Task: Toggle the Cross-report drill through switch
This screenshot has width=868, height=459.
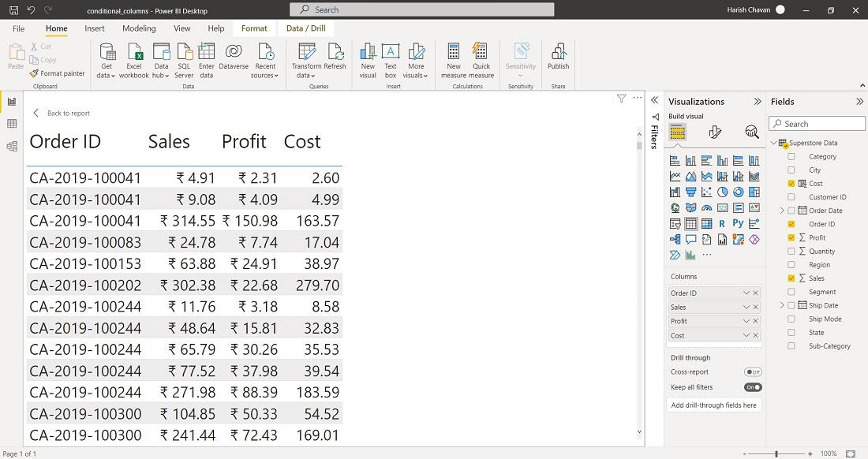Action: [x=753, y=372]
